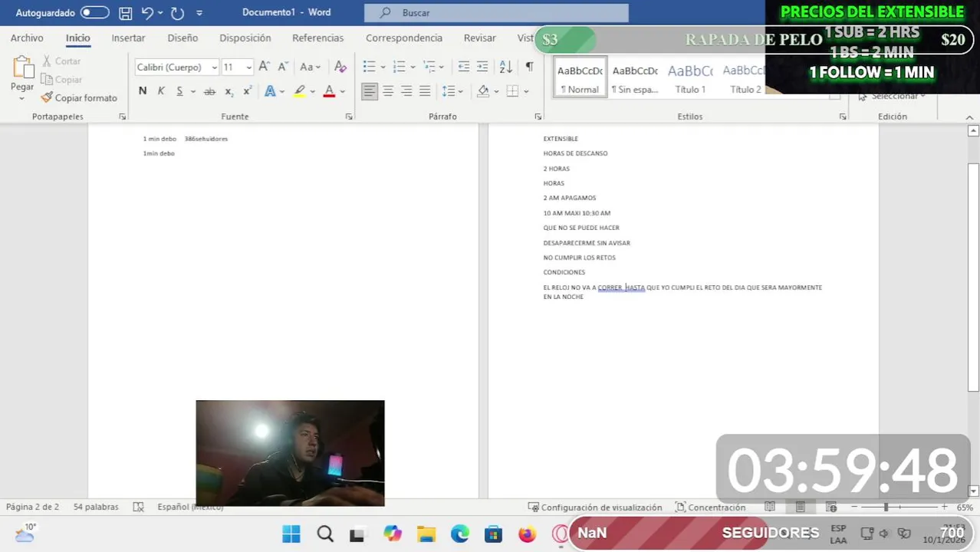Toggle italic (K) formatting
Viewport: 980px width, 552px height.
coord(161,91)
